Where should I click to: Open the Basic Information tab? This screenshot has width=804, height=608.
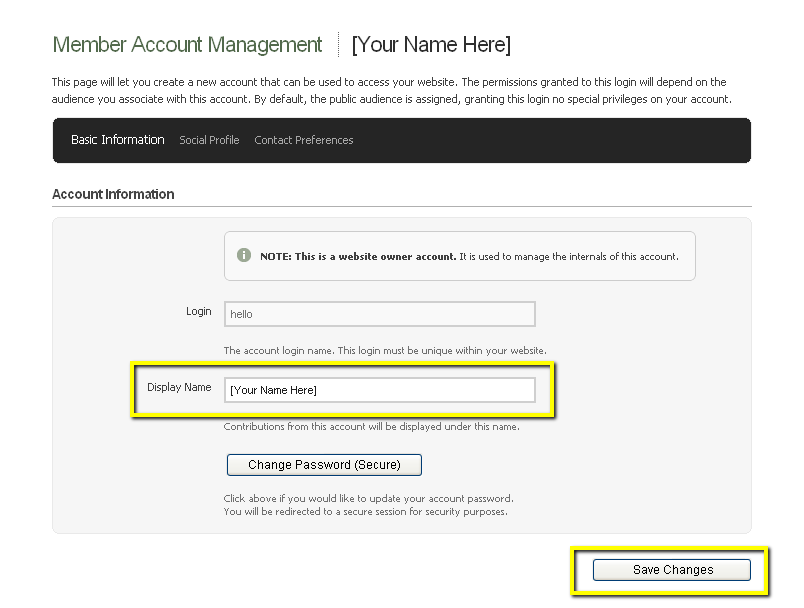click(x=117, y=140)
